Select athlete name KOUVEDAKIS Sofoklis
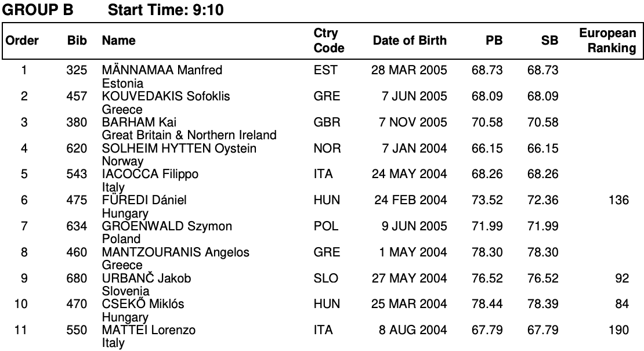The image size is (644, 351). click(x=166, y=96)
